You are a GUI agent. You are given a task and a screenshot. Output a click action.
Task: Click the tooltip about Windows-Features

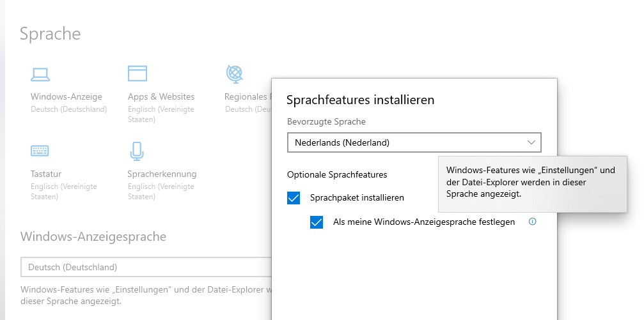pos(532,183)
